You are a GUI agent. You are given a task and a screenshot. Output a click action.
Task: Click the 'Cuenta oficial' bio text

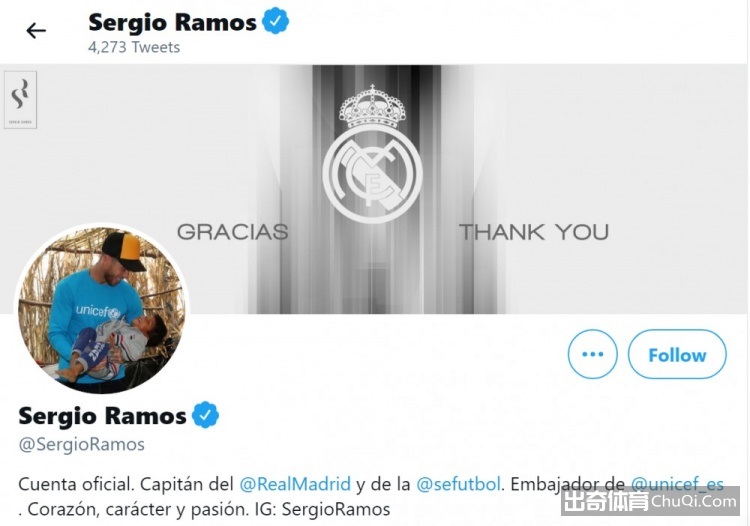click(74, 484)
